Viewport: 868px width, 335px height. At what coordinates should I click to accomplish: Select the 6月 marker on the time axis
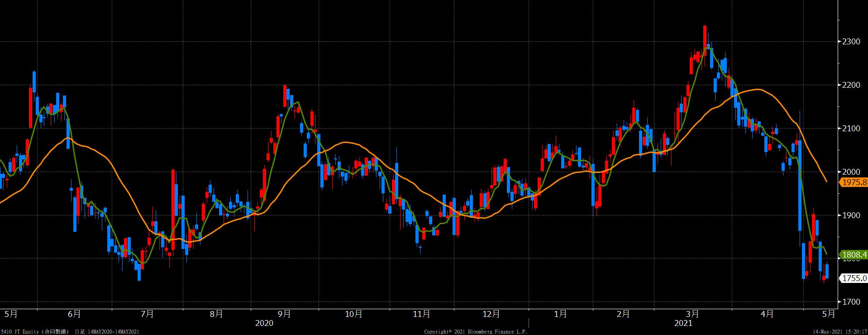click(x=74, y=314)
